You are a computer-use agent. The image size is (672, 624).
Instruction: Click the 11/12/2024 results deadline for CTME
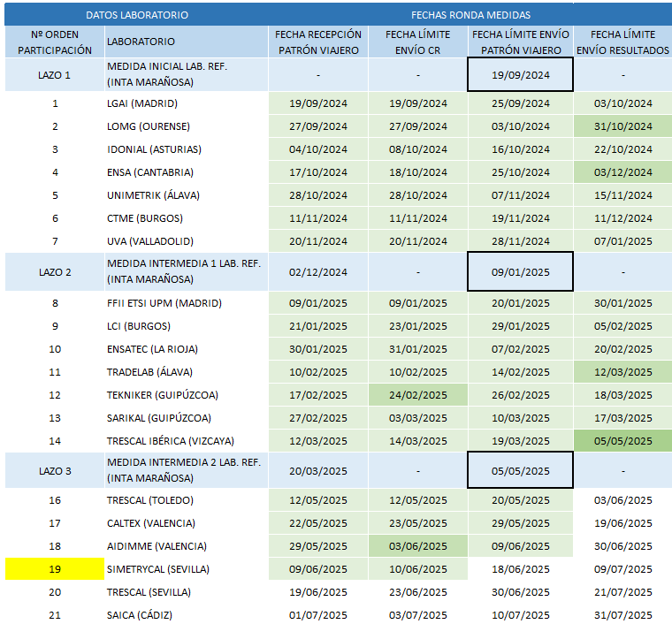[622, 218]
